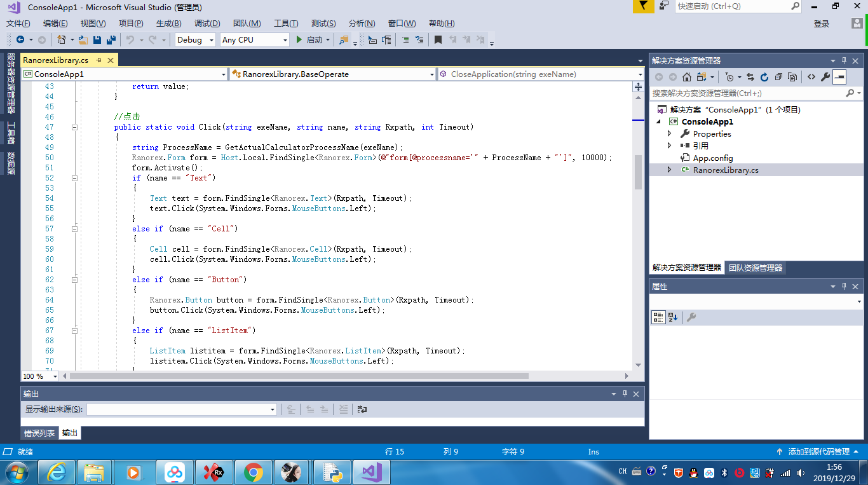Select the RanorexLibrary.cs editor tab
The width and height of the screenshot is (868, 485).
pyautogui.click(x=56, y=60)
